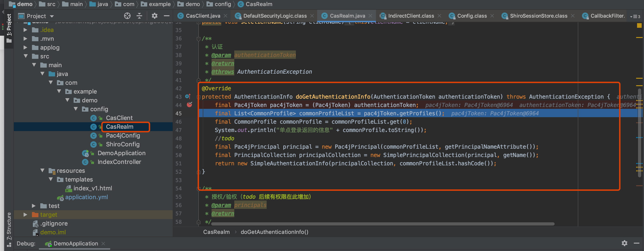
Task: Expand the target folder
Action: point(25,214)
